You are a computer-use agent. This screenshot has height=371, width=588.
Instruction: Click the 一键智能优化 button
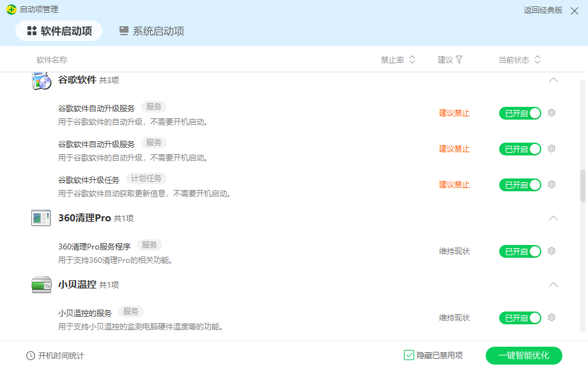pos(525,356)
